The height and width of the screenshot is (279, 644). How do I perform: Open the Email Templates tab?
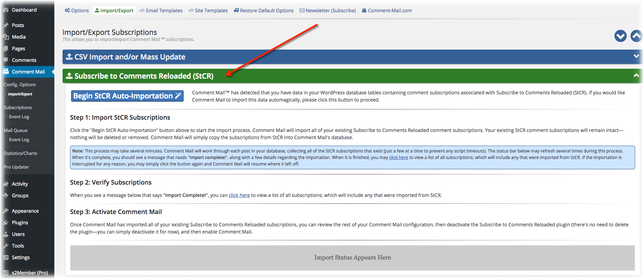[161, 11]
